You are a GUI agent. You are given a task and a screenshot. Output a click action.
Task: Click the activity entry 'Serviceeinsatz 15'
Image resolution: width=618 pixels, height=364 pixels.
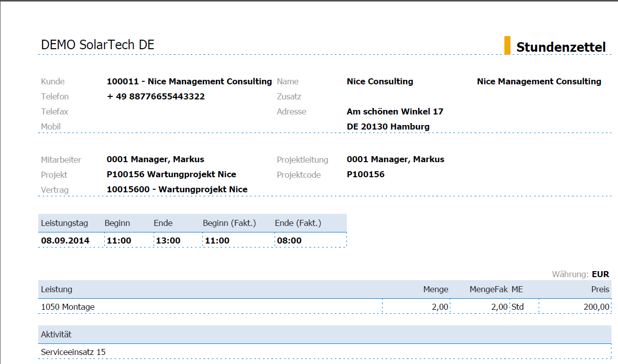coord(73,352)
